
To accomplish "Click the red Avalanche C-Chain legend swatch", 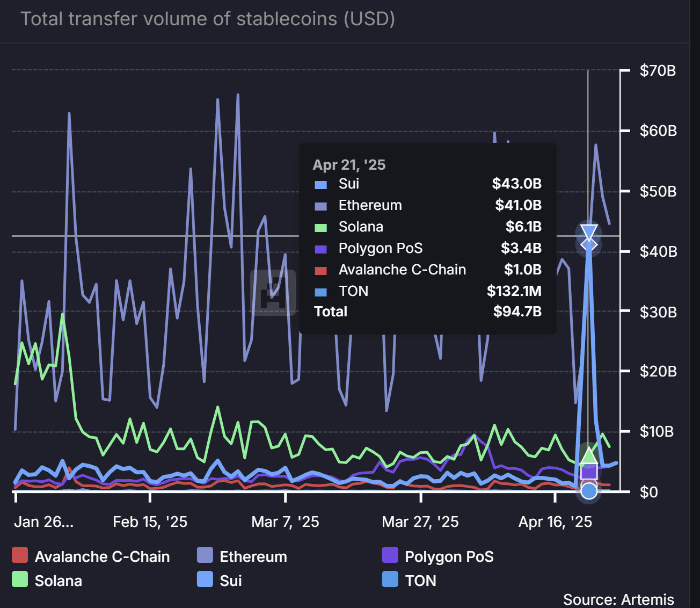I will coord(20,555).
